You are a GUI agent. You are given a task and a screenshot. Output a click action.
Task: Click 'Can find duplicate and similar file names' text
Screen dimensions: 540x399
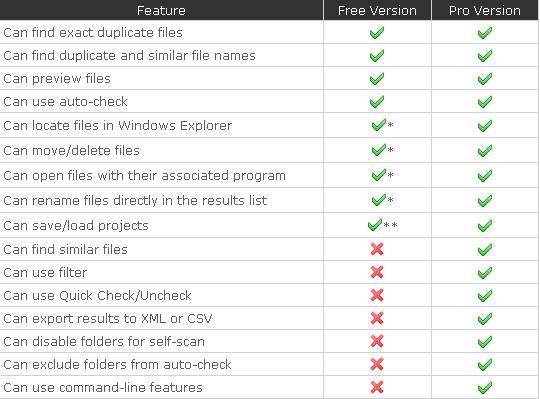pyautogui.click(x=129, y=55)
